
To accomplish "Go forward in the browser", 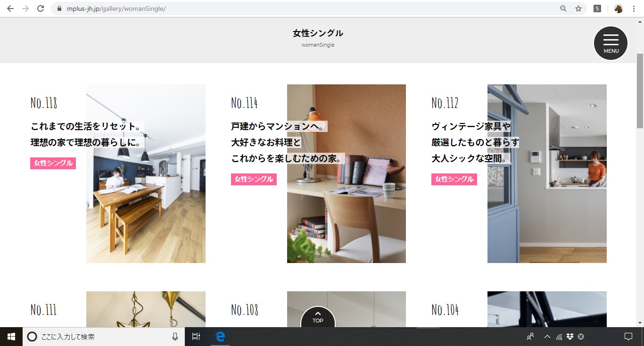I will tap(25, 8).
